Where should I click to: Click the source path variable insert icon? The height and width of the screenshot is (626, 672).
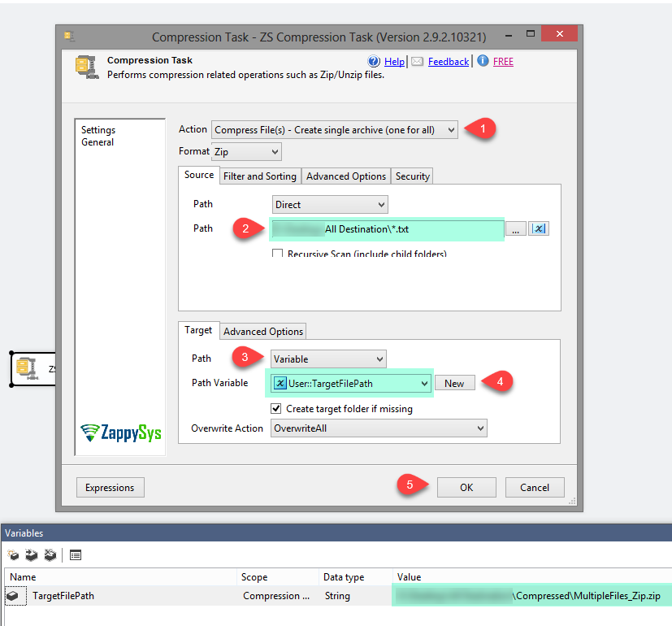tap(539, 228)
